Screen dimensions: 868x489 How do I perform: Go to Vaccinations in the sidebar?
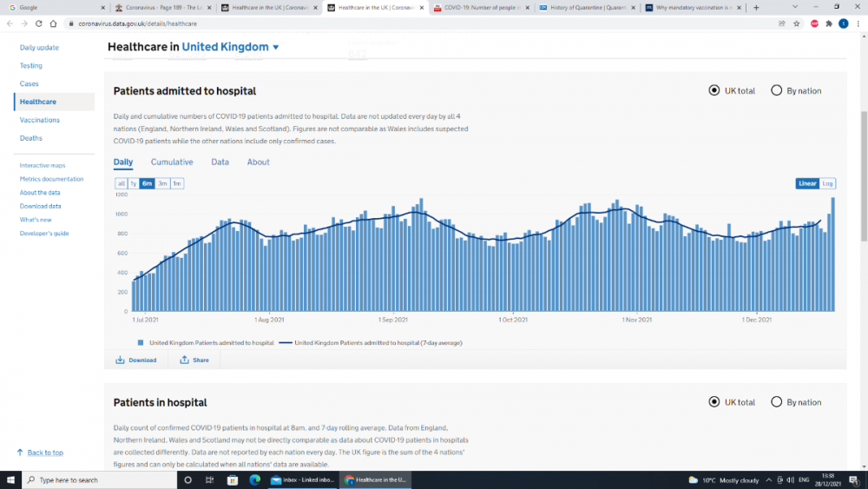point(40,120)
